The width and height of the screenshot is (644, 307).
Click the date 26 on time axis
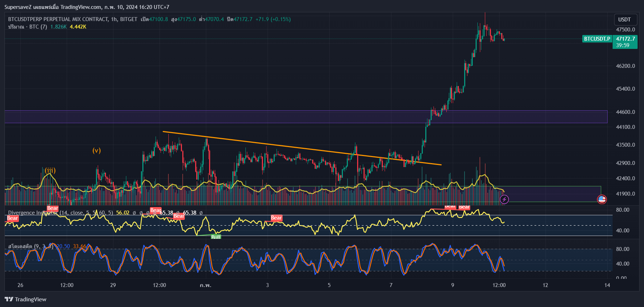[x=20, y=285]
